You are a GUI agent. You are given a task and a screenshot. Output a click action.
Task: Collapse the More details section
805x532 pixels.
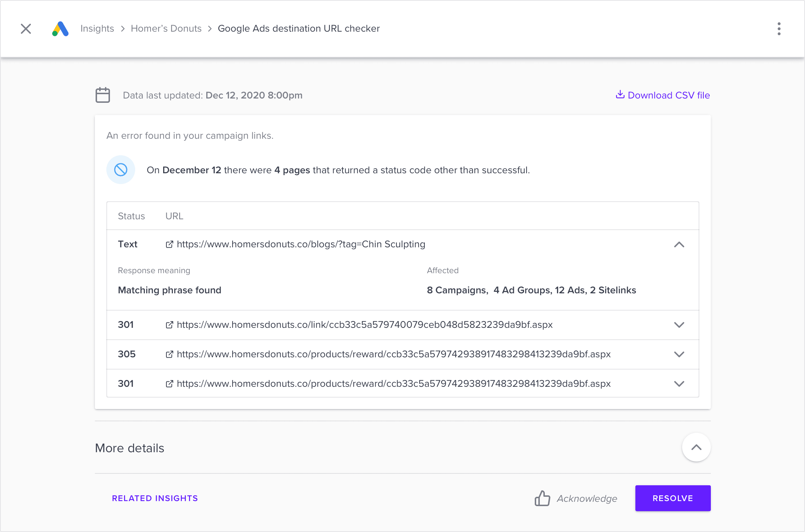click(696, 447)
